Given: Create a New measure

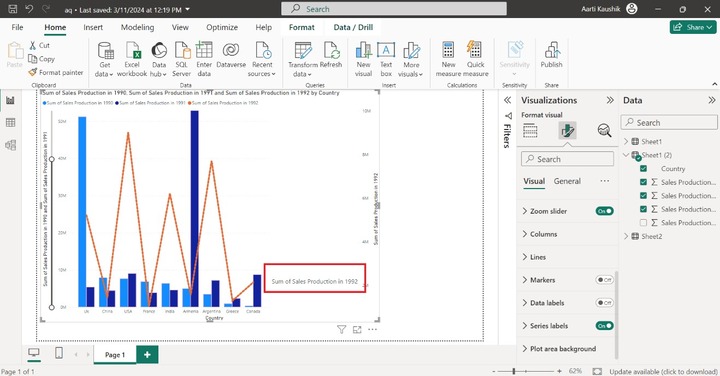Looking at the screenshot, I should [x=448, y=59].
